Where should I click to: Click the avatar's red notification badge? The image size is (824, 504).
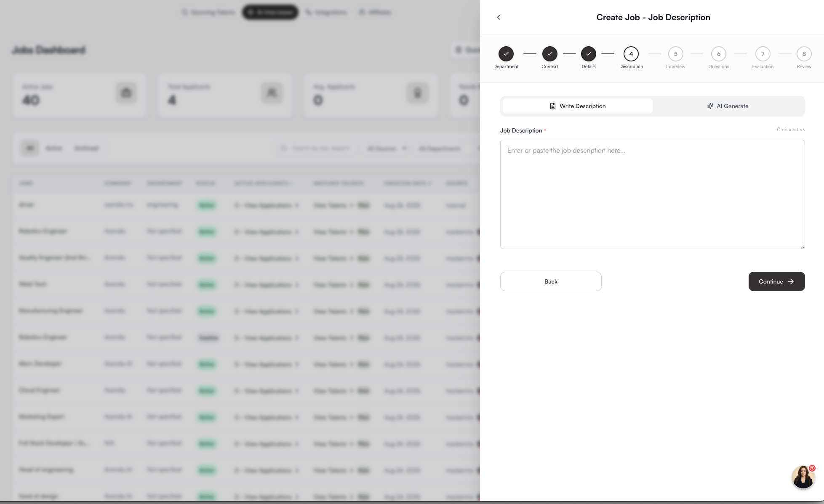pyautogui.click(x=812, y=468)
